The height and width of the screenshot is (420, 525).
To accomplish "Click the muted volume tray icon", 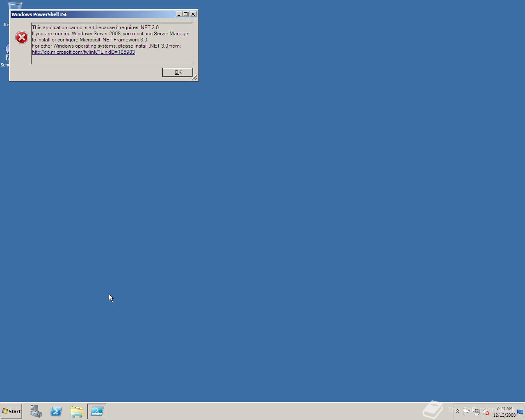I will pyautogui.click(x=486, y=412).
